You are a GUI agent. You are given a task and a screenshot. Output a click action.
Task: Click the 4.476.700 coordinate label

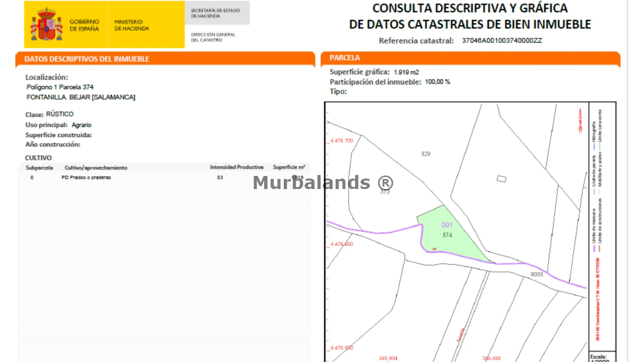click(342, 141)
